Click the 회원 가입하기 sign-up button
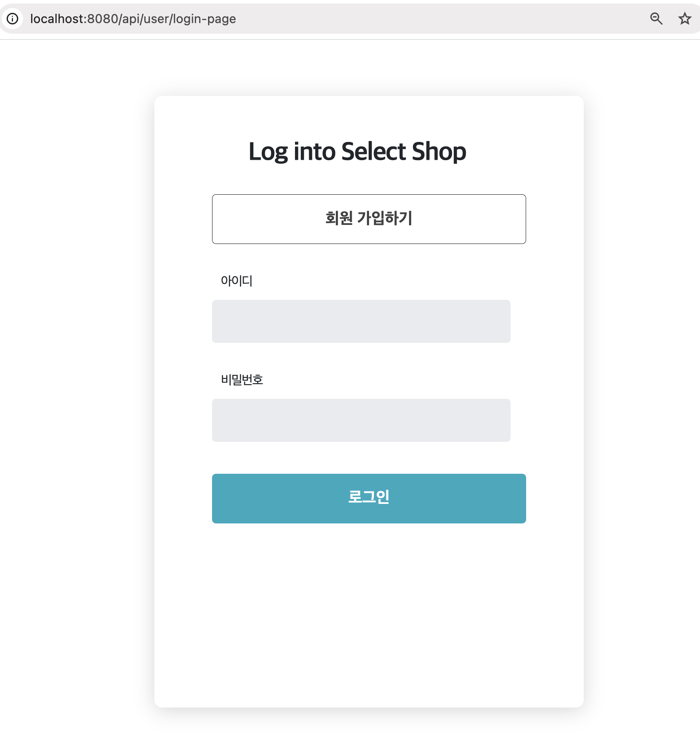 coord(369,219)
